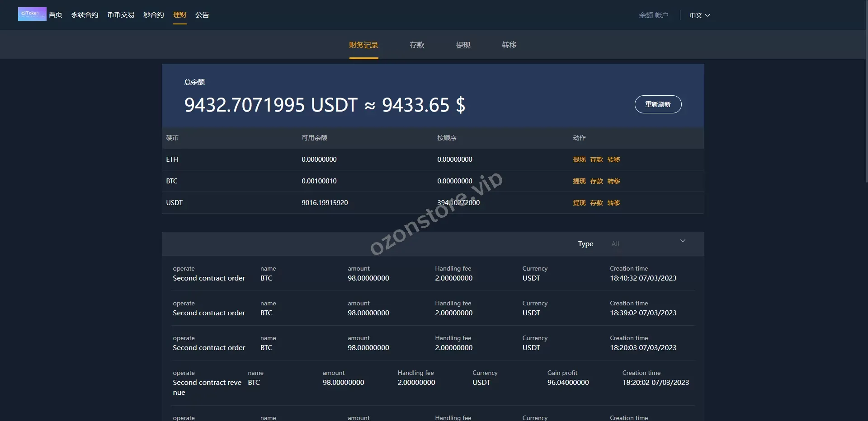Select the 秒合约 menu item
The height and width of the screenshot is (421, 868).
coord(153,15)
